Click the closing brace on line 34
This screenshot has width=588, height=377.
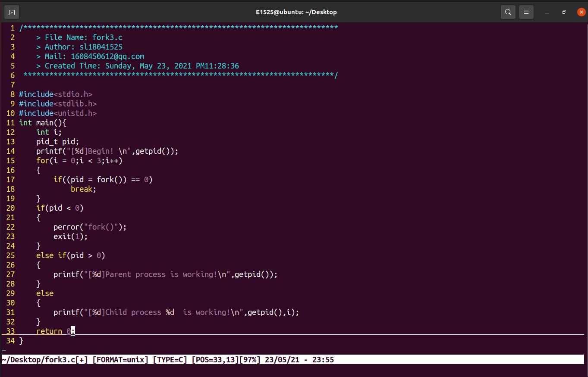[21, 341]
